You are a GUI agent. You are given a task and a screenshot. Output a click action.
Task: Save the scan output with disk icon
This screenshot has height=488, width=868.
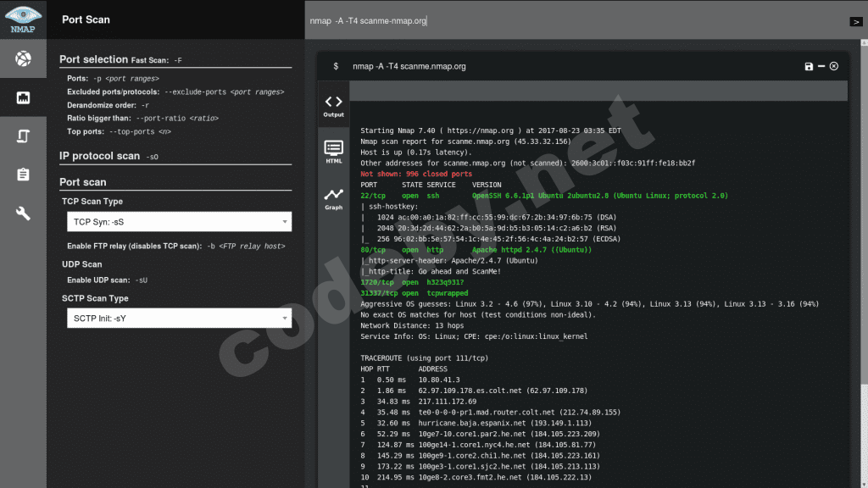pos(809,66)
